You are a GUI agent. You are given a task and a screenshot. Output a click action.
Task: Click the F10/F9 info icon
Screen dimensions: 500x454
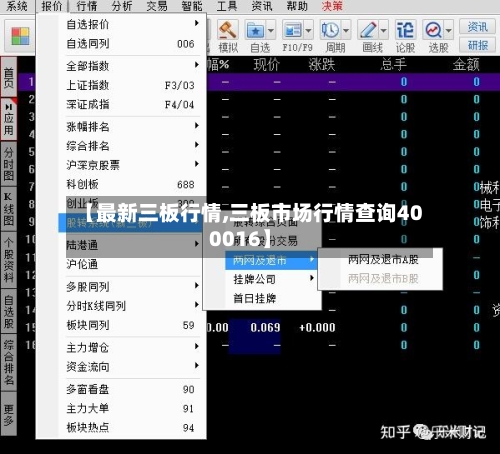click(x=293, y=31)
